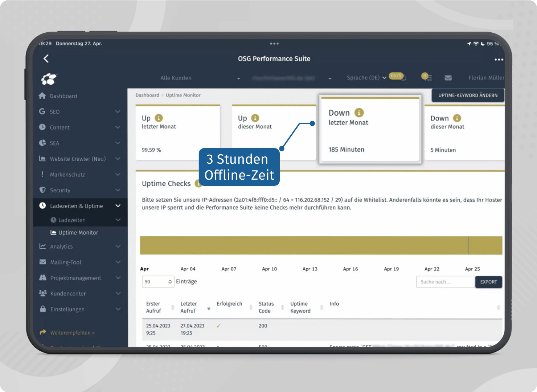Open the Florian Müller user menu
Viewport: 537px width, 392px height.
[x=486, y=78]
